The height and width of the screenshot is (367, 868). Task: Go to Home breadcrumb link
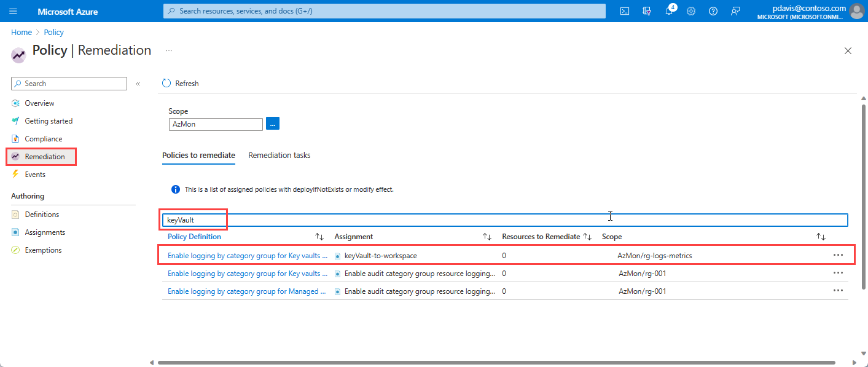[22, 33]
